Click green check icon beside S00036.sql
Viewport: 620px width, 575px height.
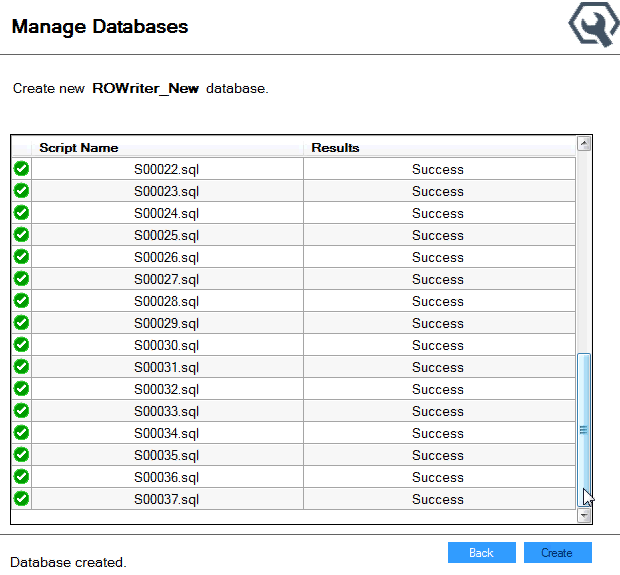pos(21,477)
